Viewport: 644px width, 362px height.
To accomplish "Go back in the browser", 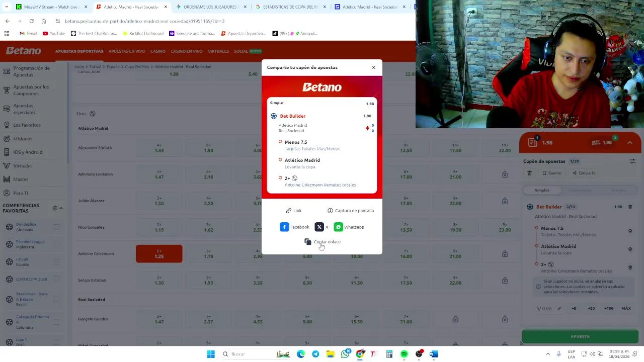I will 7,21.
